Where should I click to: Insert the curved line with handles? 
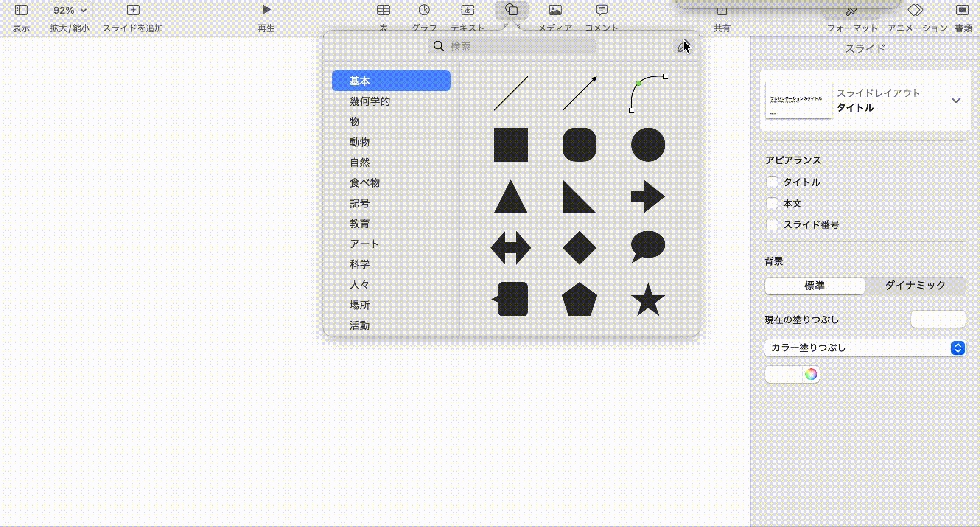click(x=648, y=93)
